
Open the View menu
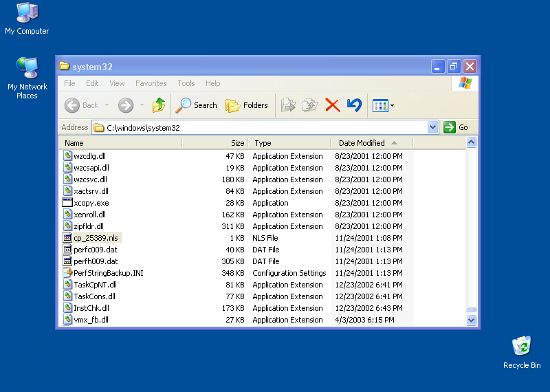117,83
